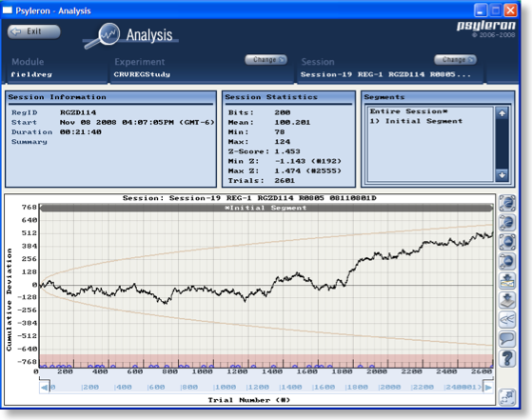Click the Bits value 200
The image size is (532, 420).
tap(282, 112)
